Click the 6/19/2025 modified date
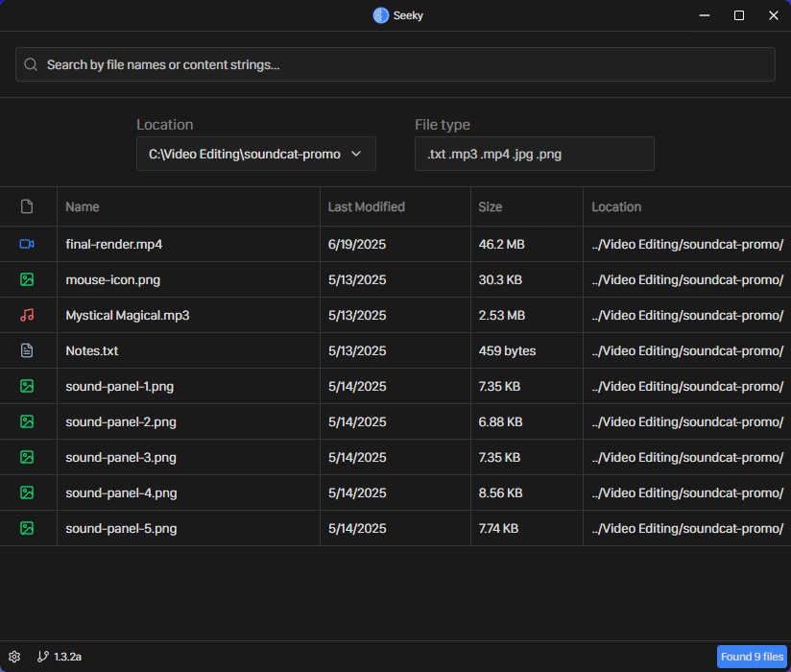791x672 pixels. click(357, 244)
